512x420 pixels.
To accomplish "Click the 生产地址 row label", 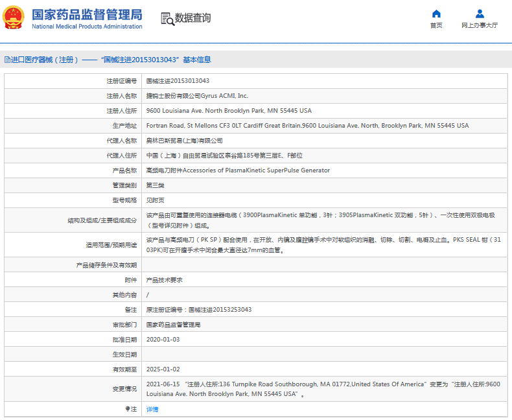I will coord(124,126).
